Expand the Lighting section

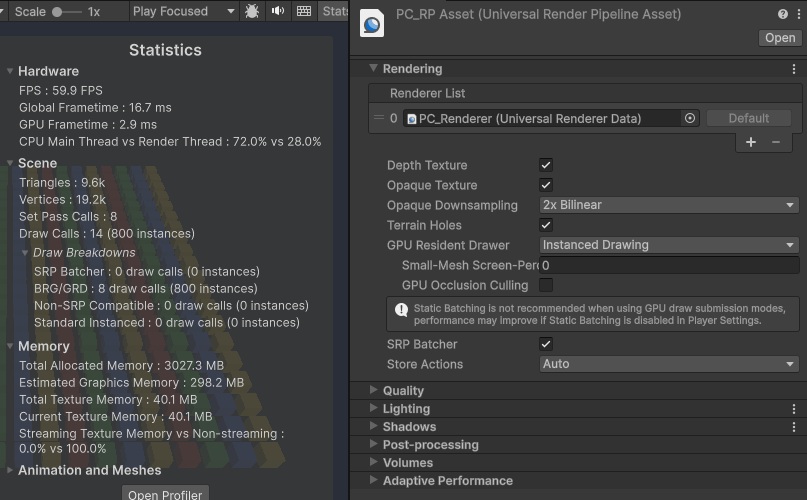tap(374, 408)
